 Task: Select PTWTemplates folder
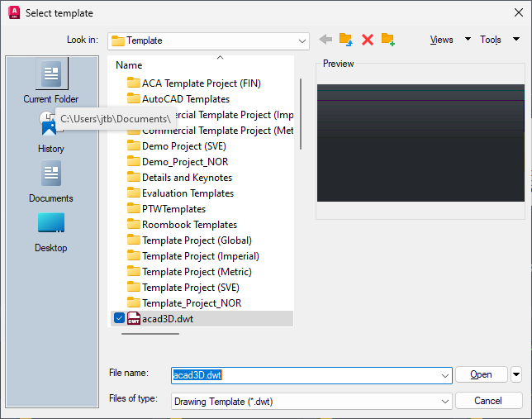[166, 209]
